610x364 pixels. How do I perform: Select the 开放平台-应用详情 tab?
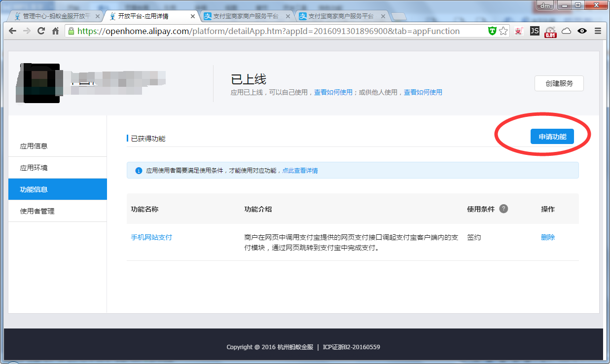click(151, 16)
